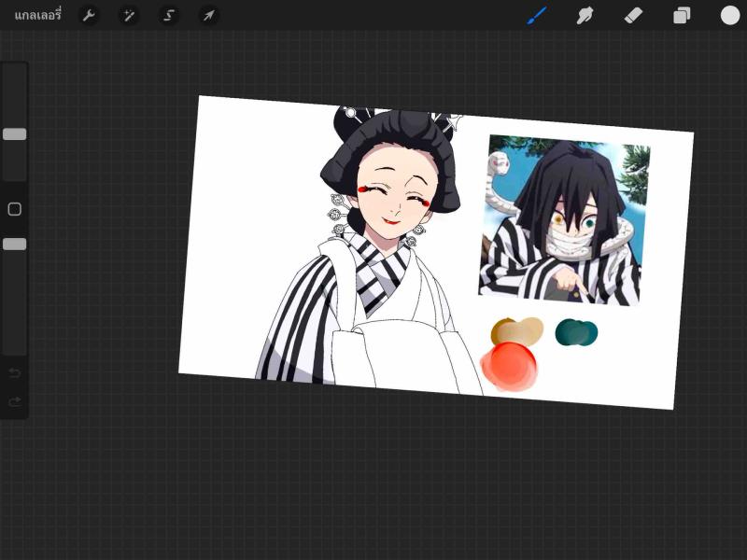Click the brush size slider handle
The width and height of the screenshot is (747, 560).
click(x=15, y=134)
